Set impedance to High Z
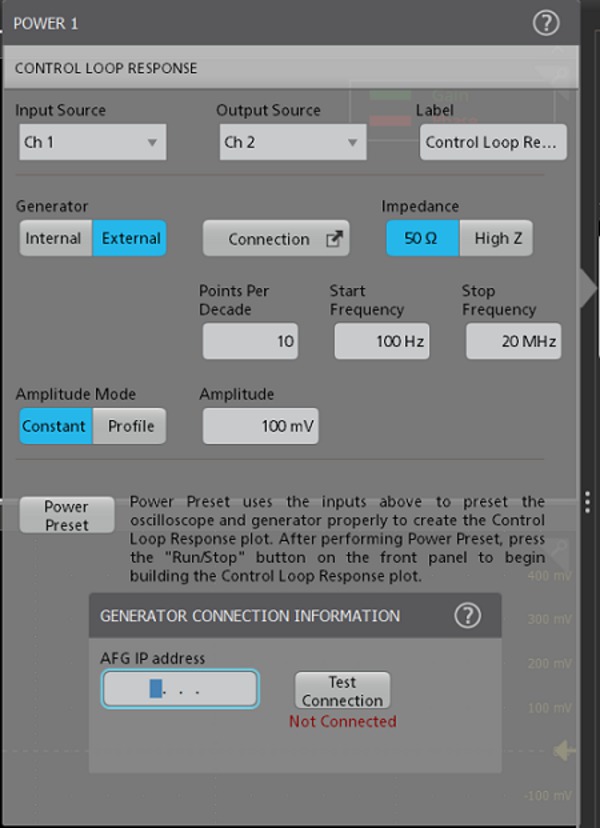This screenshot has height=828, width=600. tap(496, 238)
